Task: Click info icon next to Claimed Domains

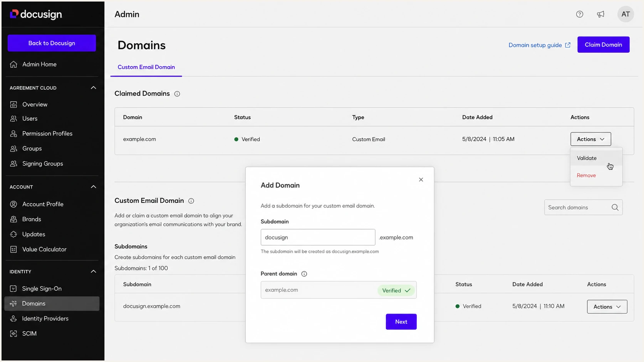Action: [x=177, y=94]
